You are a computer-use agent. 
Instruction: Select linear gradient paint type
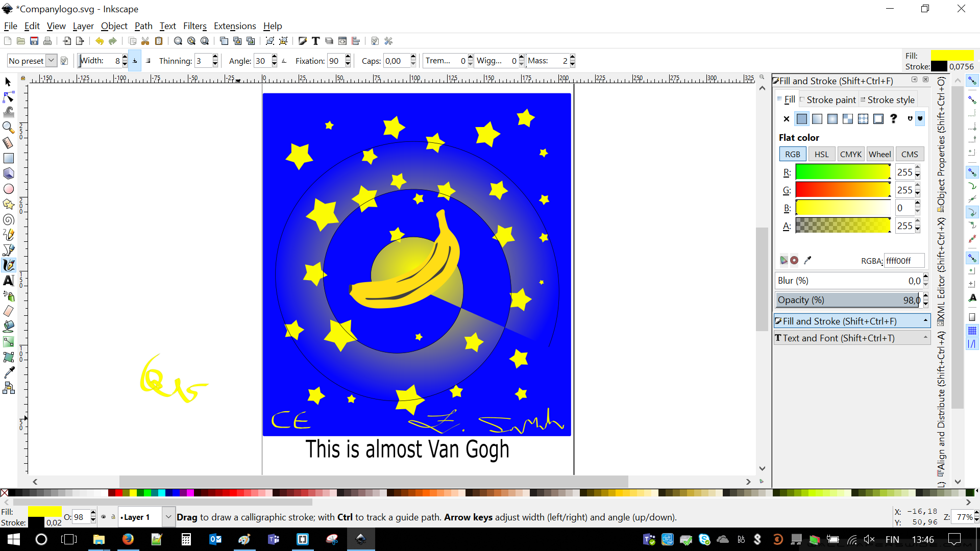click(817, 119)
